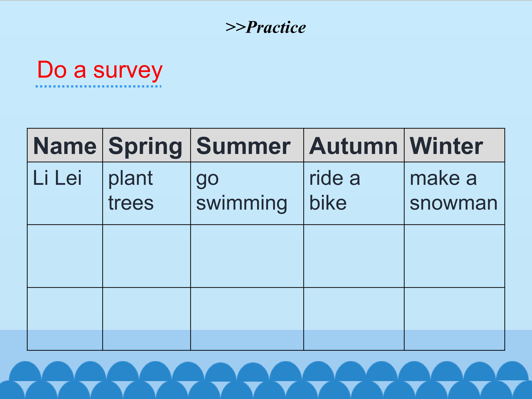
Task: Select the 'ride a bike' cell
Action: 354,193
